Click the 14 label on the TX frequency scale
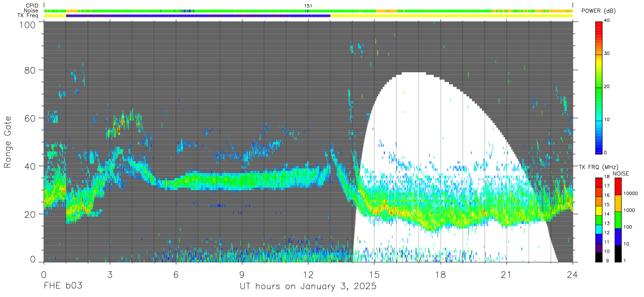The width and height of the screenshot is (644, 297). tap(606, 215)
